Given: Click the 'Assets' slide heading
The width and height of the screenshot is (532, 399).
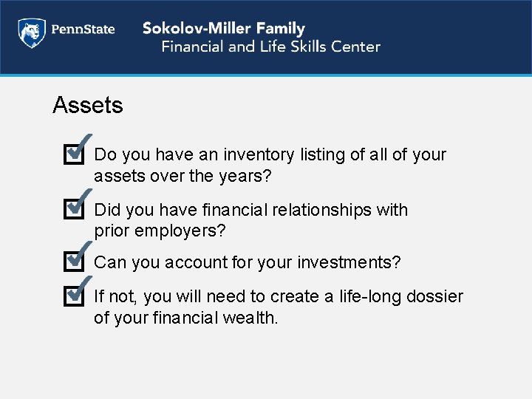Looking at the screenshot, I should pos(87,106).
